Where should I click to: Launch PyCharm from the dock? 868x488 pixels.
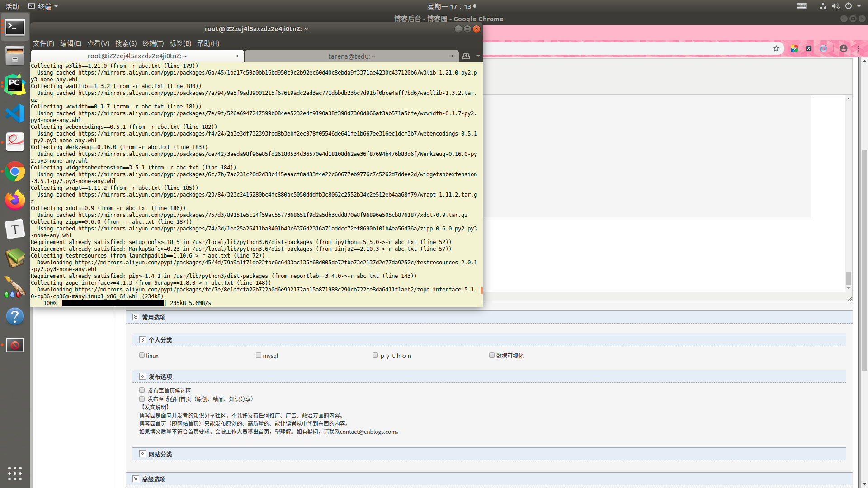(15, 84)
